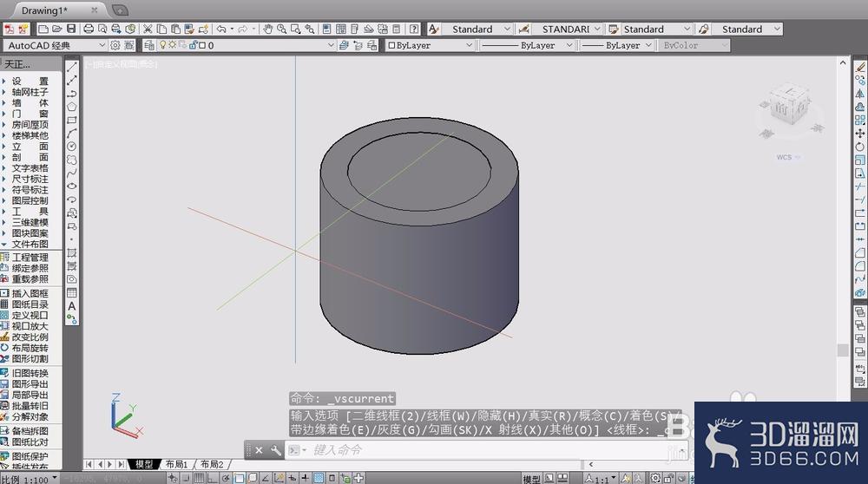Viewport: 868px width, 484px height.
Task: Toggle ortho mode in status bar
Action: pos(213,479)
